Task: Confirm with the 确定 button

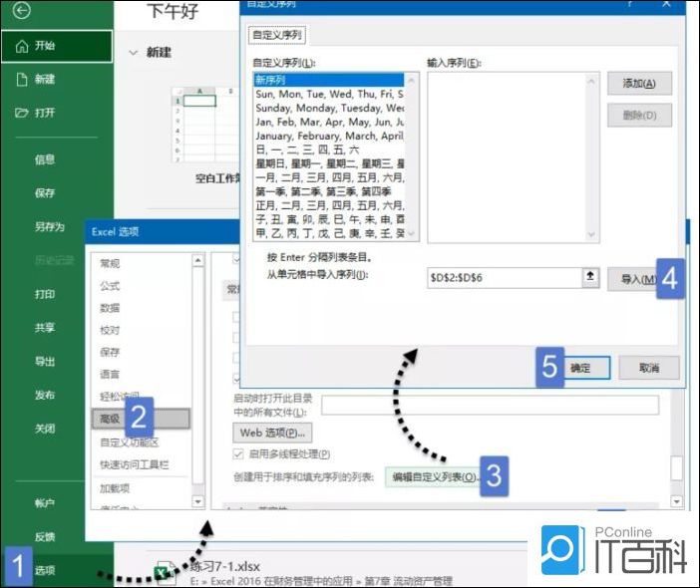Action: (x=585, y=368)
